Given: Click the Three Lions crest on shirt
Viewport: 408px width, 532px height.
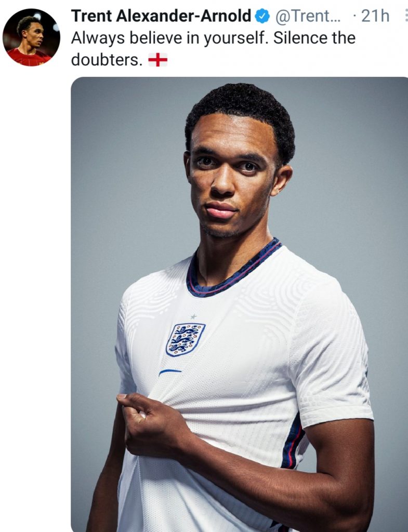Looking at the screenshot, I should click(185, 339).
